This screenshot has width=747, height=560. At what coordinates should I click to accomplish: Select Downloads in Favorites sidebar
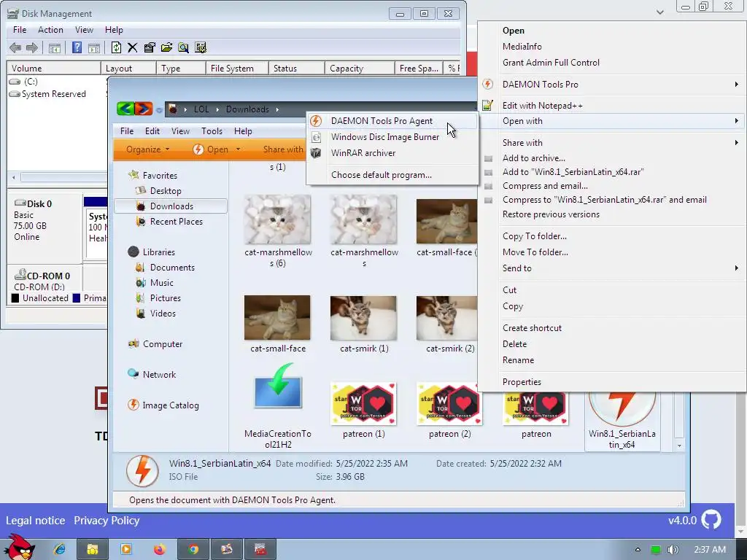click(x=171, y=206)
